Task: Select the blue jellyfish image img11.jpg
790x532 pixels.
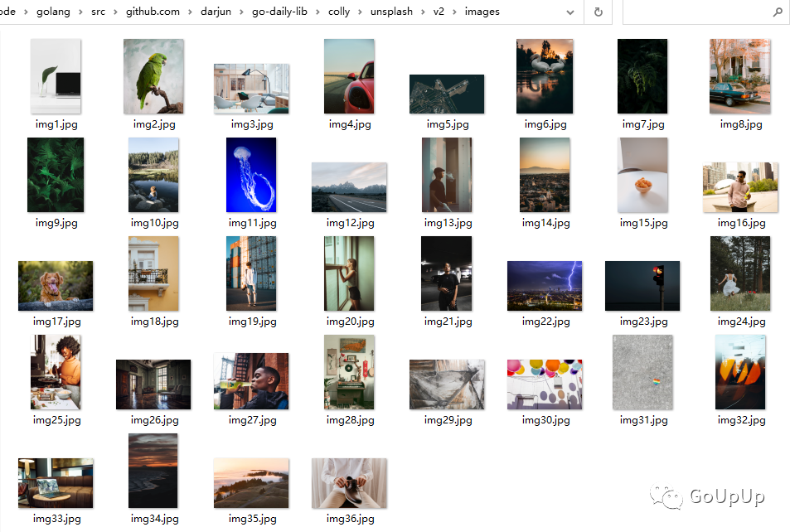Action: tap(251, 175)
